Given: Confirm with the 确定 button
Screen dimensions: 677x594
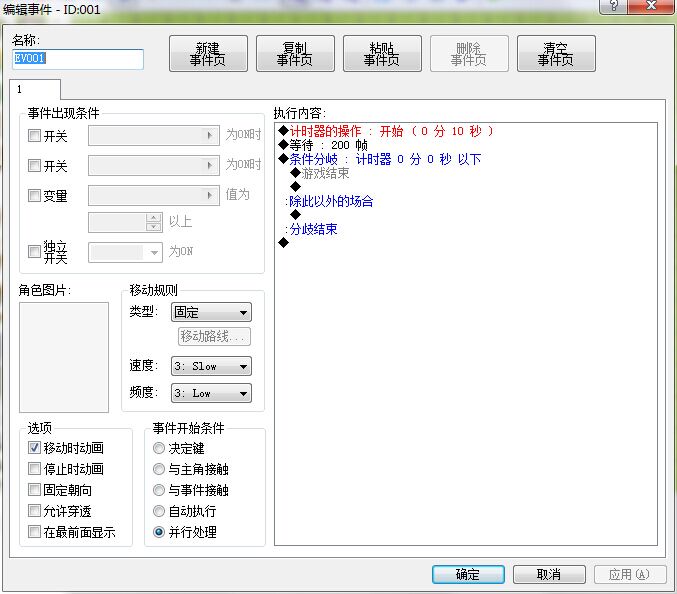Looking at the screenshot, I should click(468, 574).
